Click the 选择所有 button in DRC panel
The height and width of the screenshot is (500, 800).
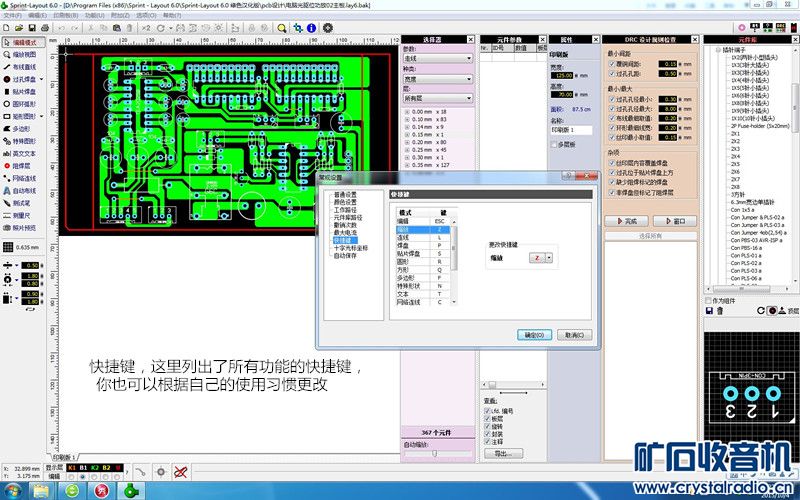pyautogui.click(x=651, y=236)
